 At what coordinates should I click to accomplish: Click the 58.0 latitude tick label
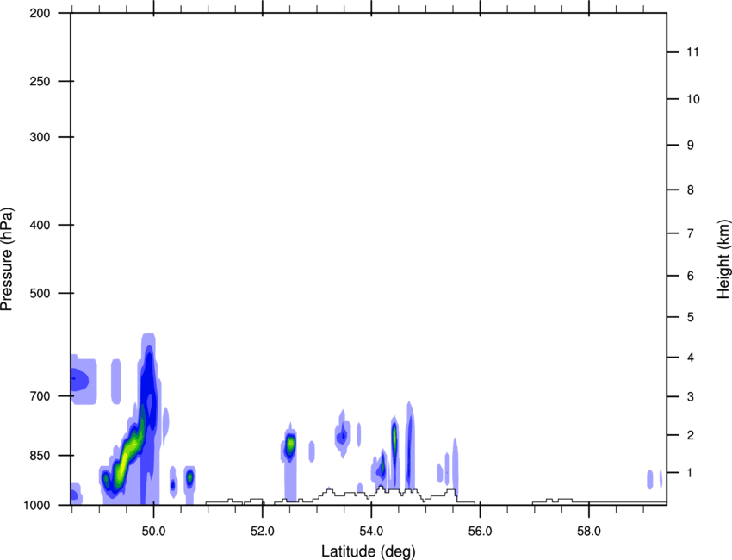click(x=589, y=532)
